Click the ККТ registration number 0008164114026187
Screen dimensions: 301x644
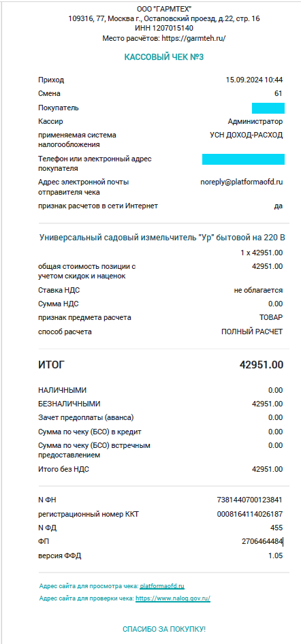250,514
